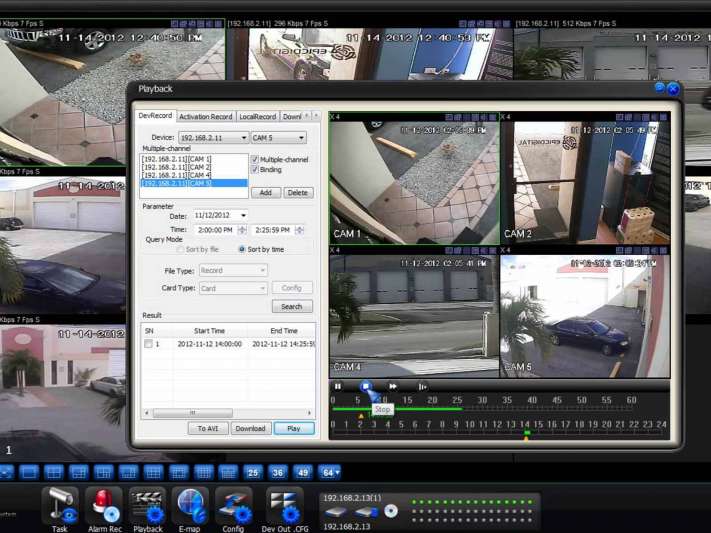This screenshot has width=711, height=533.
Task: Tick the checkbox for result row 1
Action: (149, 344)
